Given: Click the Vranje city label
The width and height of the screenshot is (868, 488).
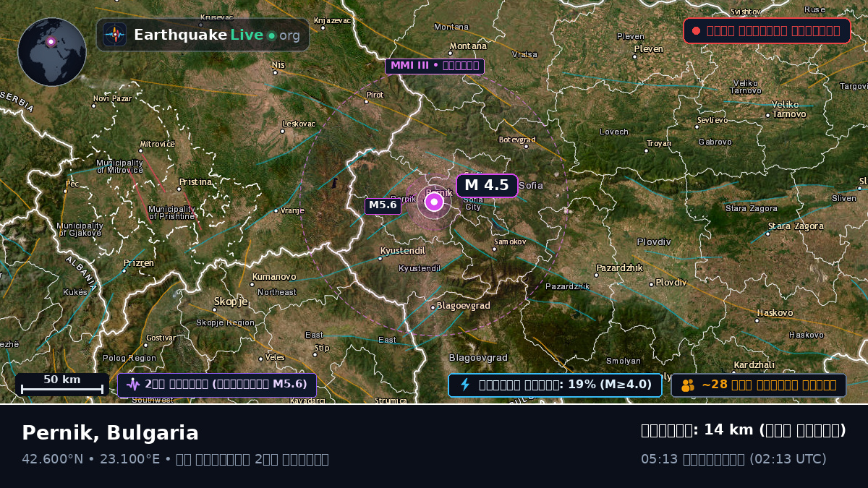Looking at the screenshot, I should 292,210.
